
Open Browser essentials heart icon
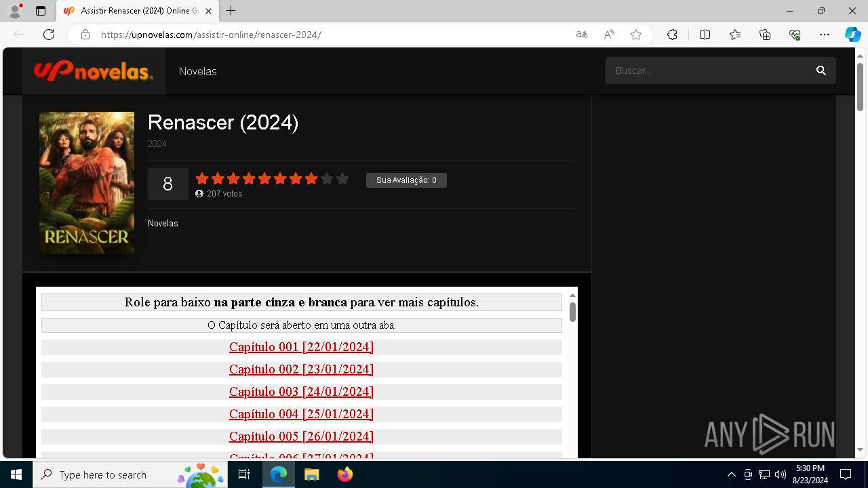(x=795, y=35)
